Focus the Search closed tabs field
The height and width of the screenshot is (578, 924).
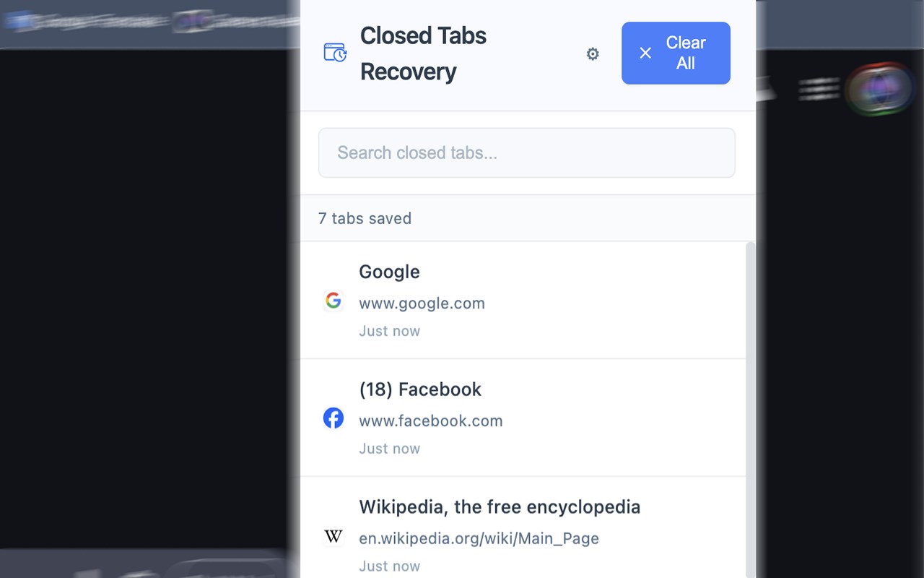527,153
